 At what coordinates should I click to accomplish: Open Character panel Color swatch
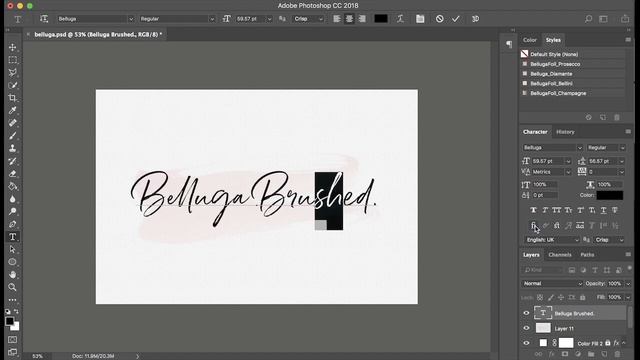click(x=609, y=196)
